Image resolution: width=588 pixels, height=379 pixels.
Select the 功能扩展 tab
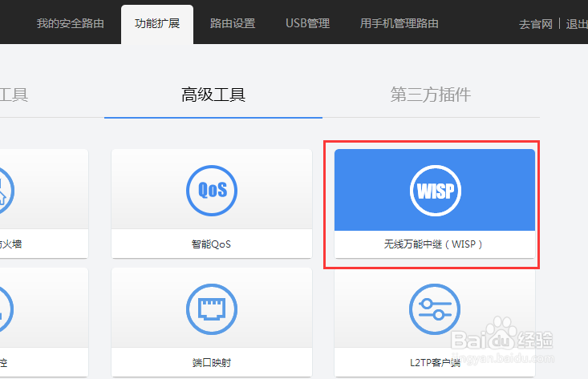coord(157,23)
